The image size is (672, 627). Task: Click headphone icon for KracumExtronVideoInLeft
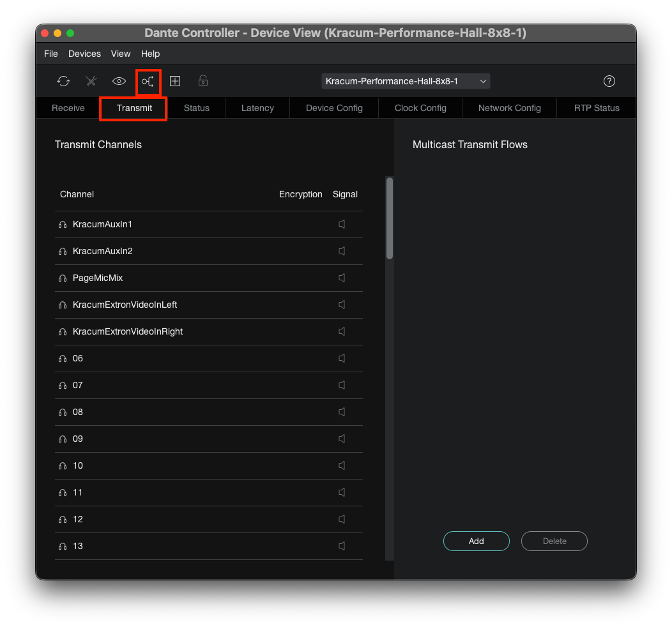63,305
